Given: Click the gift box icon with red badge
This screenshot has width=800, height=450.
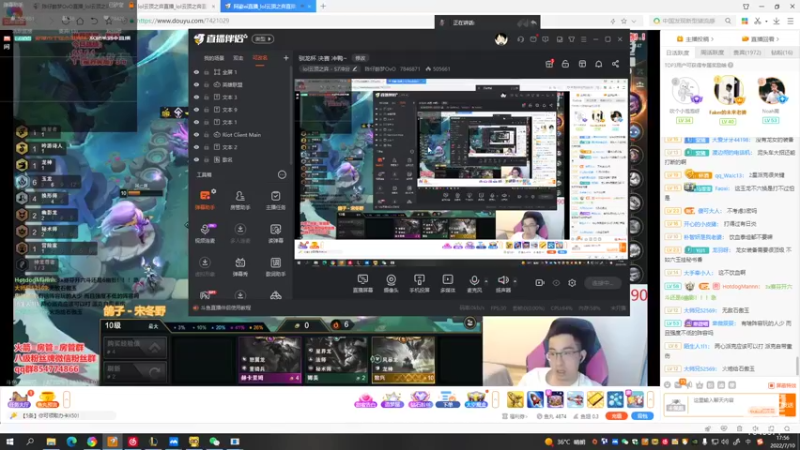Looking at the screenshot, I should click(549, 64).
